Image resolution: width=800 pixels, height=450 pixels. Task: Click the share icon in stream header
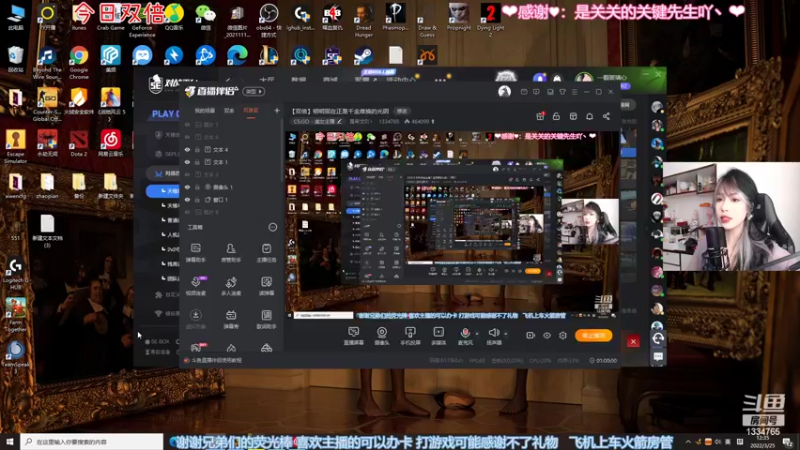[606, 116]
